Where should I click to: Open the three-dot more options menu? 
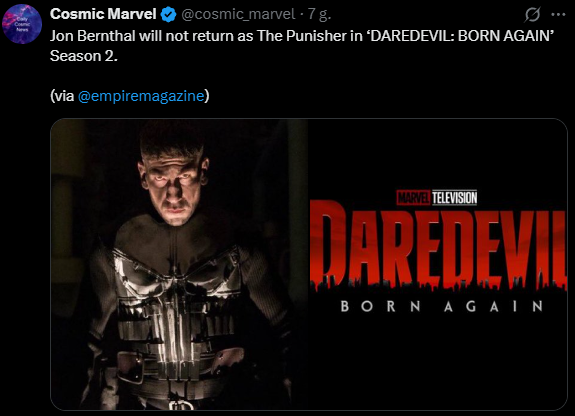pos(558,15)
